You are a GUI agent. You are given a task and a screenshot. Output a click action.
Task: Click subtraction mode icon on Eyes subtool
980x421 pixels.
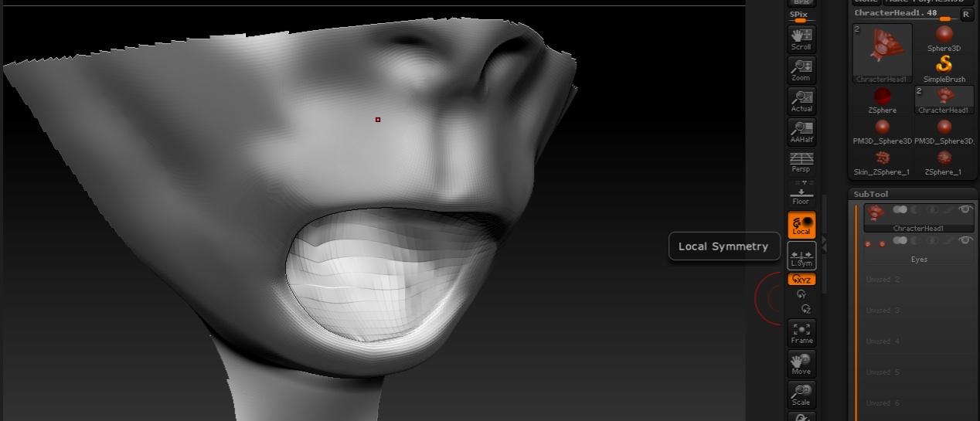[915, 241]
